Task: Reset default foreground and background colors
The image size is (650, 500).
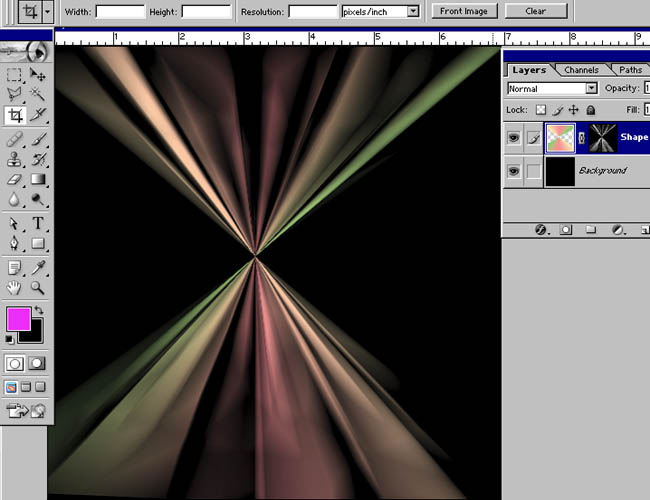Action: [x=9, y=340]
